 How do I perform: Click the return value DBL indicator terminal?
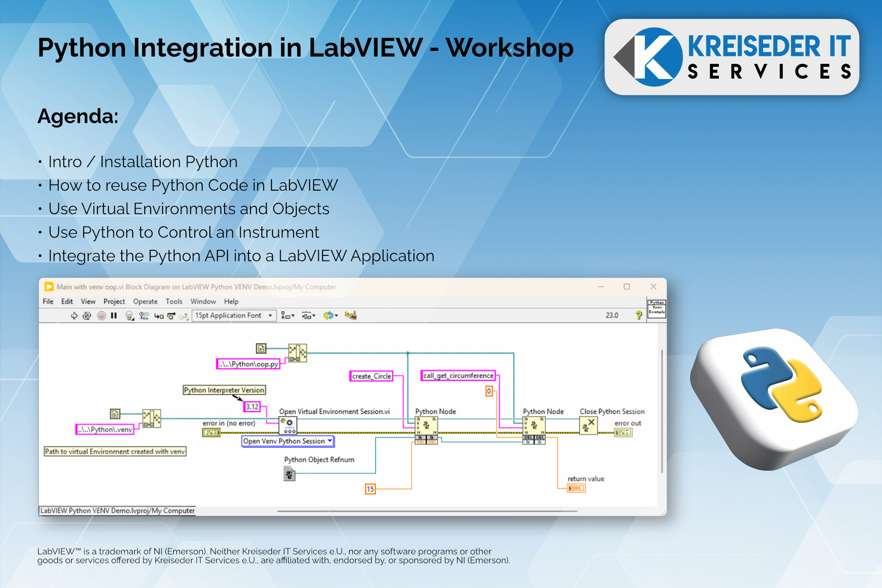[x=577, y=488]
